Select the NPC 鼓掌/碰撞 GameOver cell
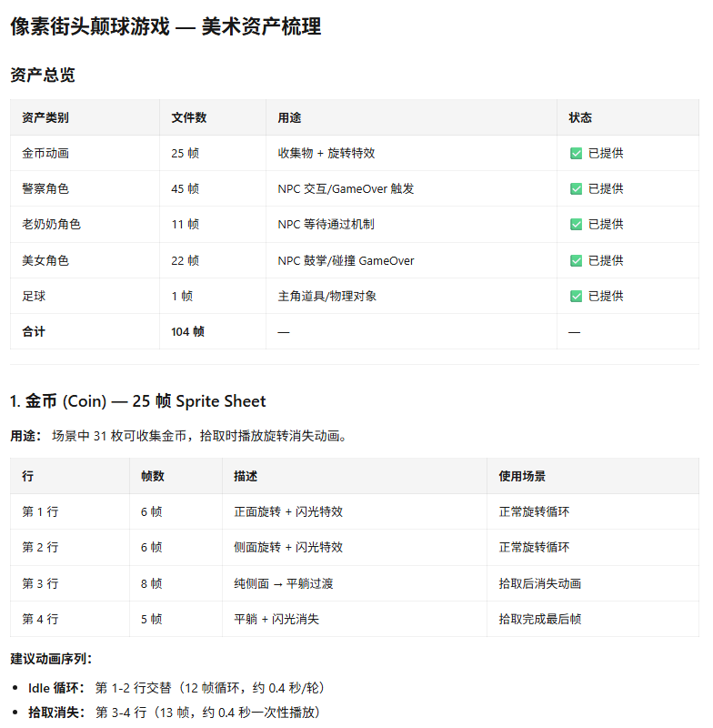 pos(411,260)
